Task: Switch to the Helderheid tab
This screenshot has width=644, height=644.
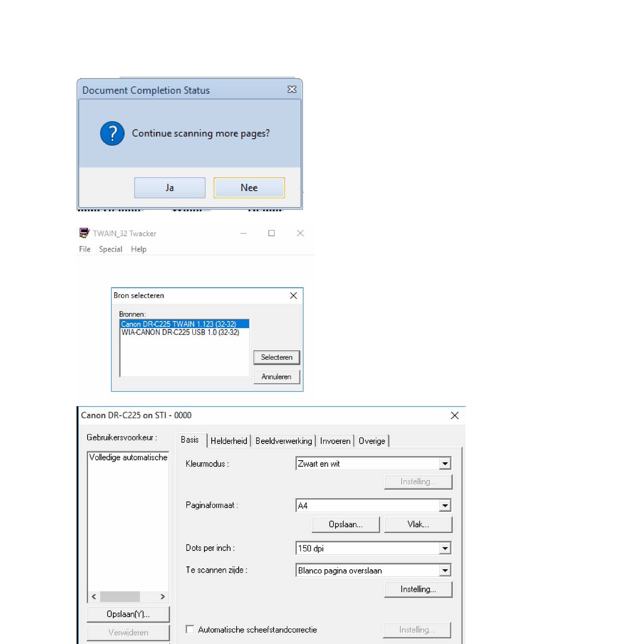Action: (229, 440)
